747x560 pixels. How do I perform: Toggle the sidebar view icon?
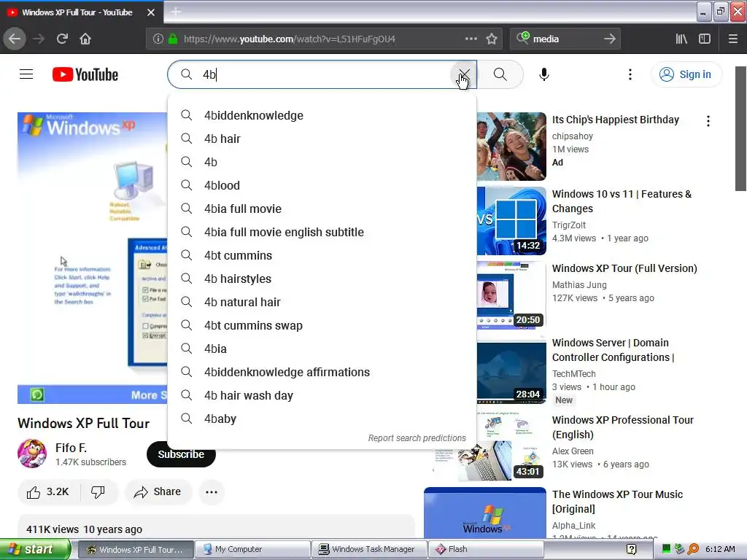[705, 39]
